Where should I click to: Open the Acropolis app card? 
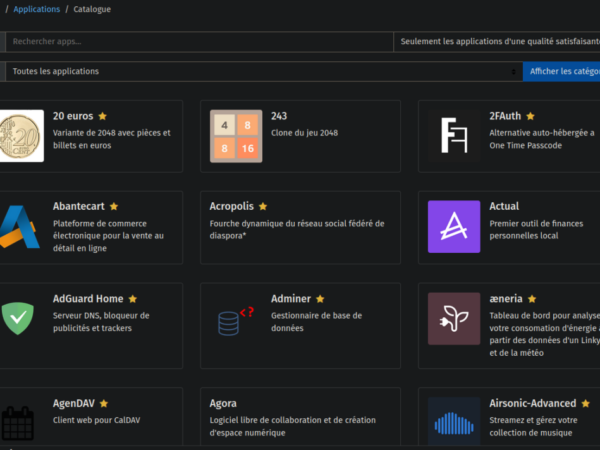(x=300, y=227)
